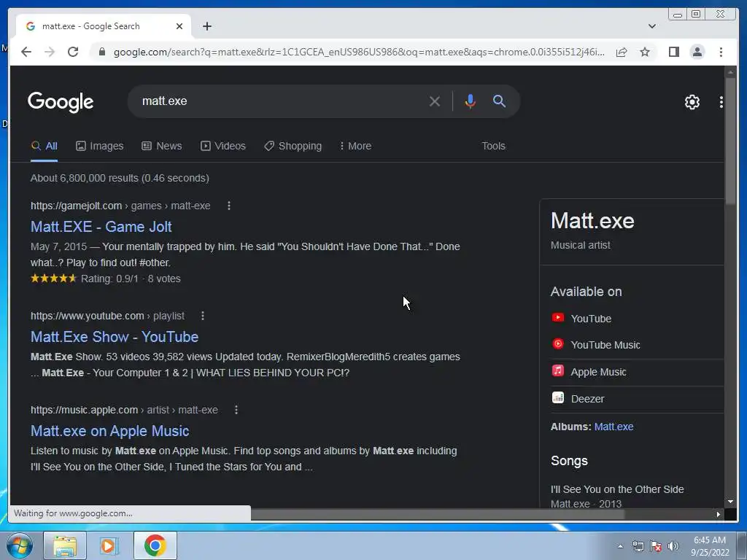Image resolution: width=747 pixels, height=560 pixels.
Task: Open options dots for gamejolt.com result
Action: (229, 206)
